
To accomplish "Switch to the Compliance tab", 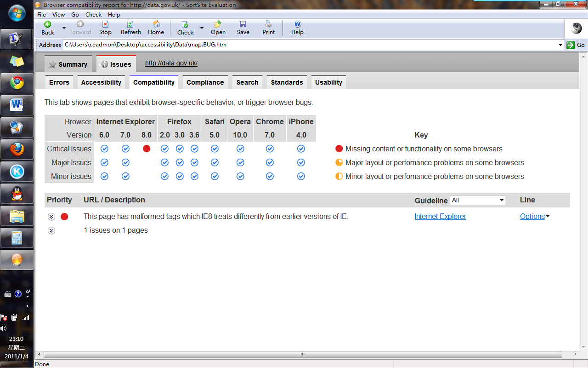I will [x=205, y=82].
